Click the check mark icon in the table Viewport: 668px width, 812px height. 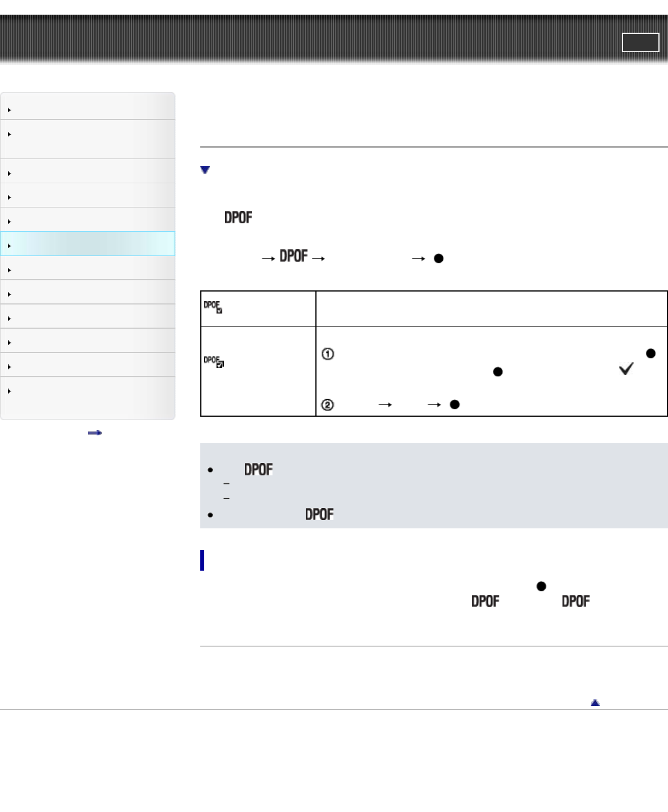point(626,369)
